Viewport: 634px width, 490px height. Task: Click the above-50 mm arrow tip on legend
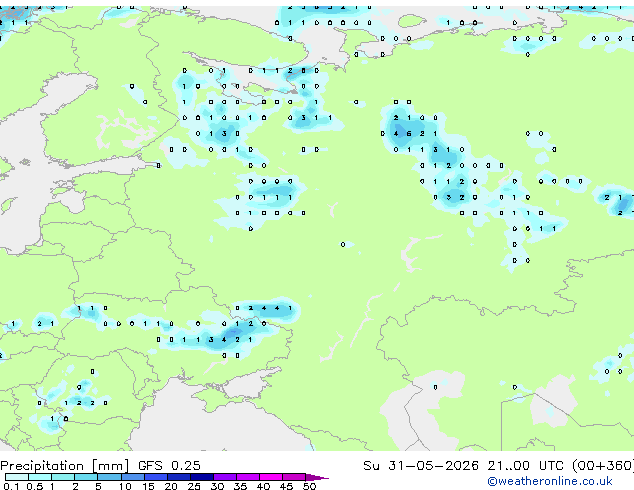pyautogui.click(x=317, y=477)
